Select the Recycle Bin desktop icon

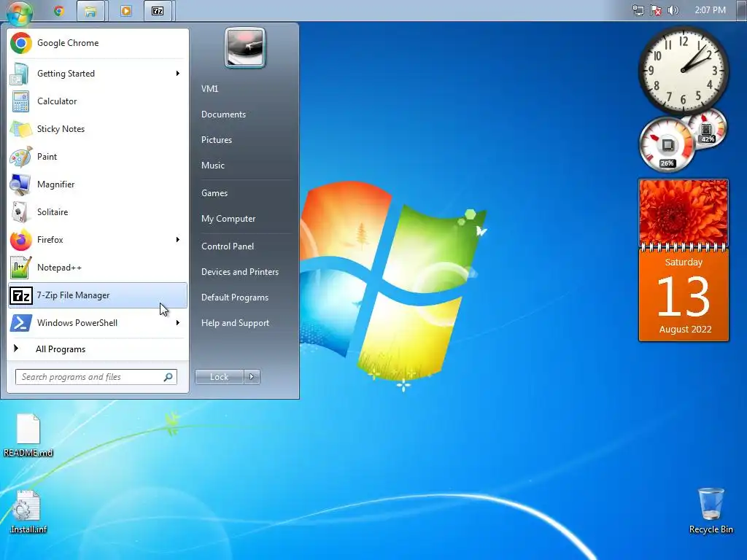711,511
